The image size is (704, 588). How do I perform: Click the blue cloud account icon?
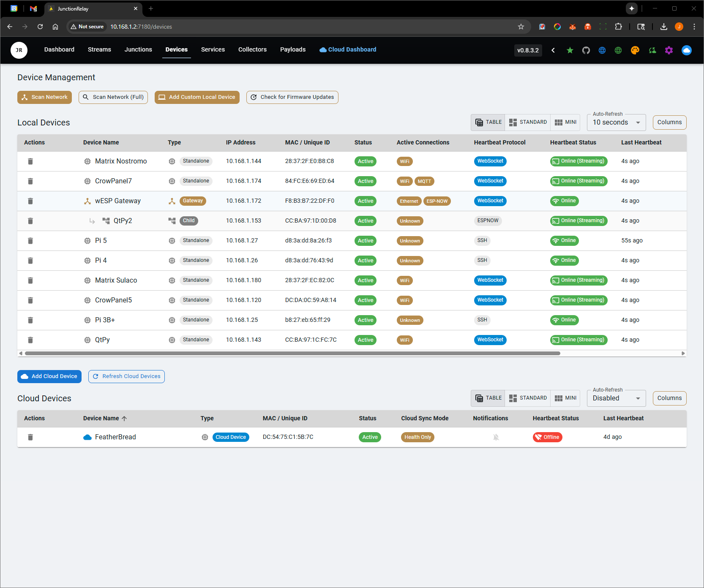[x=687, y=50]
